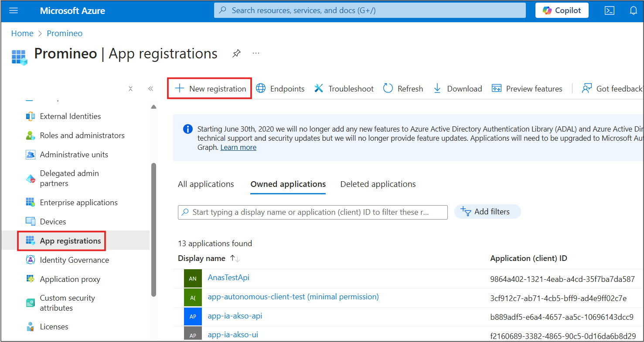Open Administrative units
Screen dimensions: 644x342
point(74,155)
